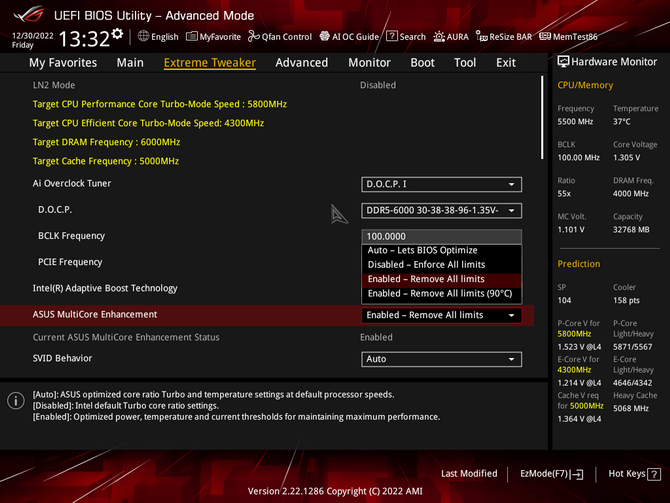Viewport: 670px width, 503px height.
Task: Select the PCIE Frequency setting
Action: click(x=70, y=262)
